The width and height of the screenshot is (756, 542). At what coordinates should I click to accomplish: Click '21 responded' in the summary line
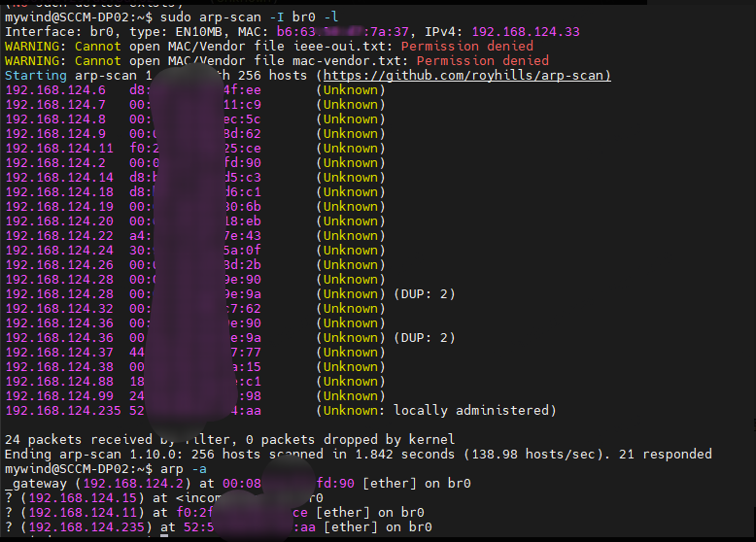tap(666, 455)
